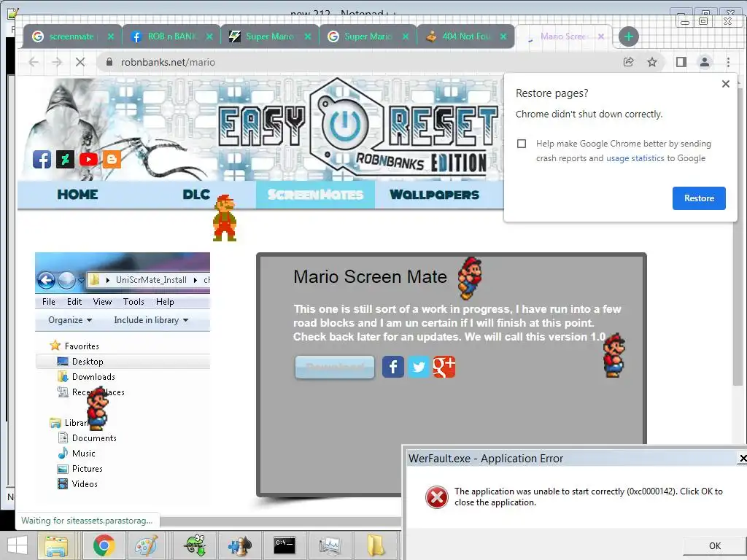Viewport: 747px width, 560px height.
Task: Share this page from the toolbar
Action: click(x=628, y=62)
